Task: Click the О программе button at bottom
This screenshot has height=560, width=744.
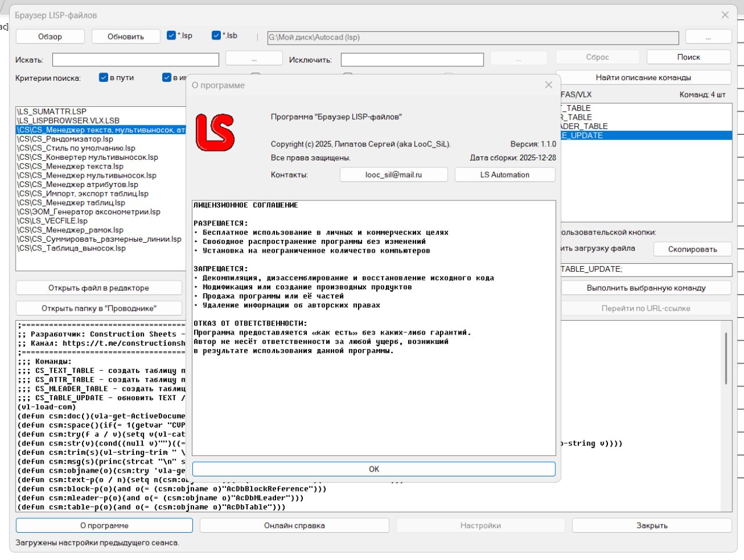Action: (105, 525)
